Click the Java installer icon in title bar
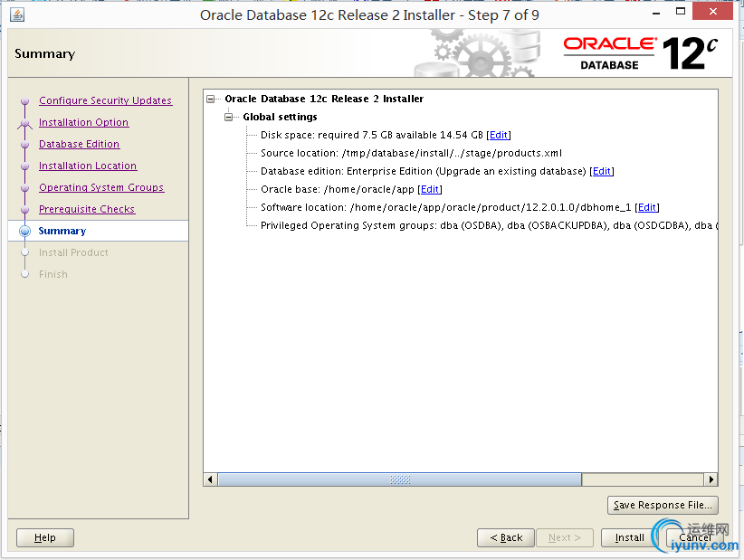This screenshot has width=744, height=560. point(17,14)
